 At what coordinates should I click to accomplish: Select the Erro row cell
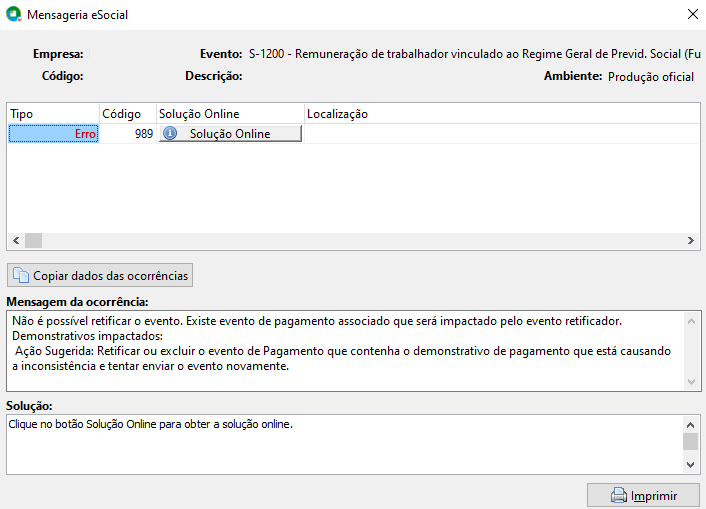tap(54, 134)
